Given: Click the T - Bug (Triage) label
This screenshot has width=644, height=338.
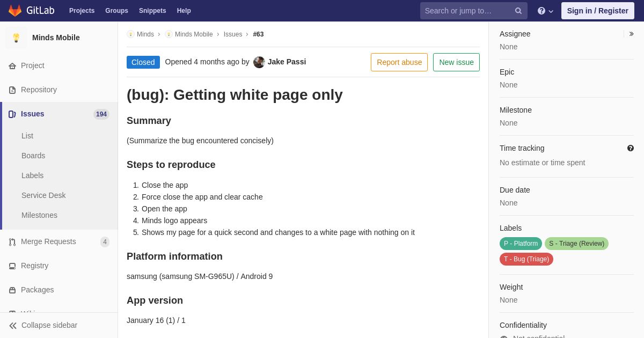Looking at the screenshot, I should coord(526,259).
